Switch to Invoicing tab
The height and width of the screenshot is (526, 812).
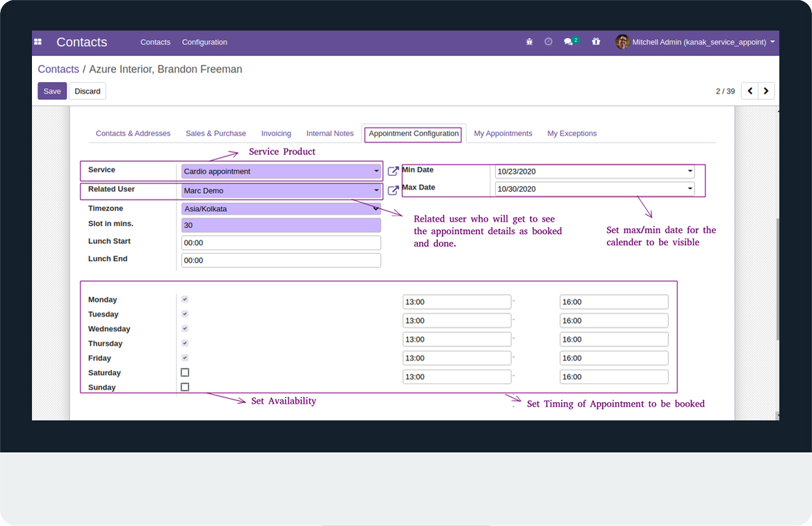(276, 133)
